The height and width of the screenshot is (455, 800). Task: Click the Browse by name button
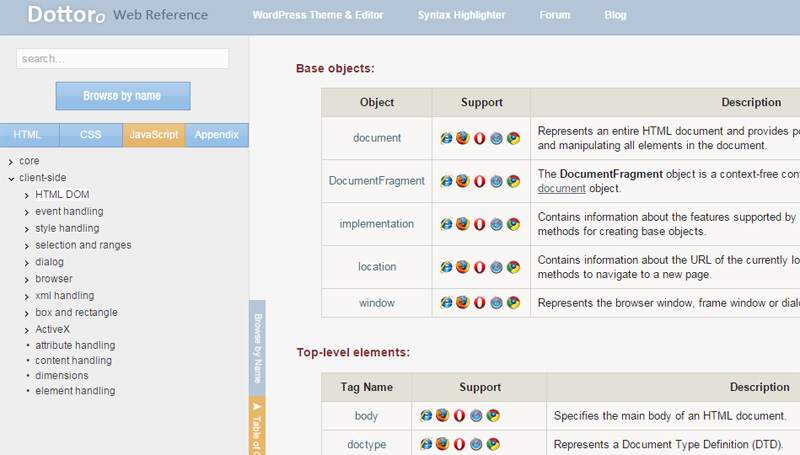[122, 96]
